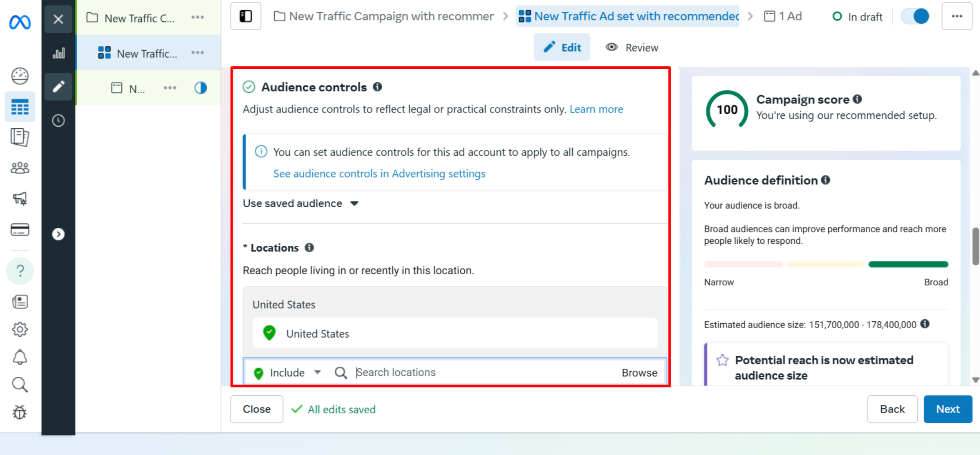
Task: Click the Next button
Action: point(947,409)
